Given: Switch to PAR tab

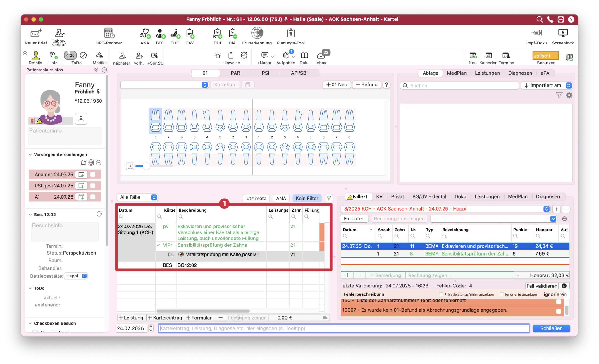Looking at the screenshot, I should click(235, 73).
